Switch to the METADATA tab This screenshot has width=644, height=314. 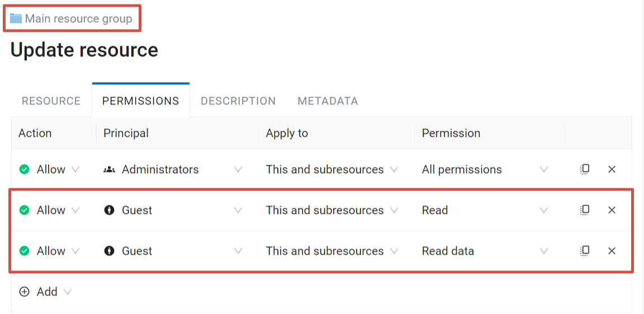pos(328,101)
